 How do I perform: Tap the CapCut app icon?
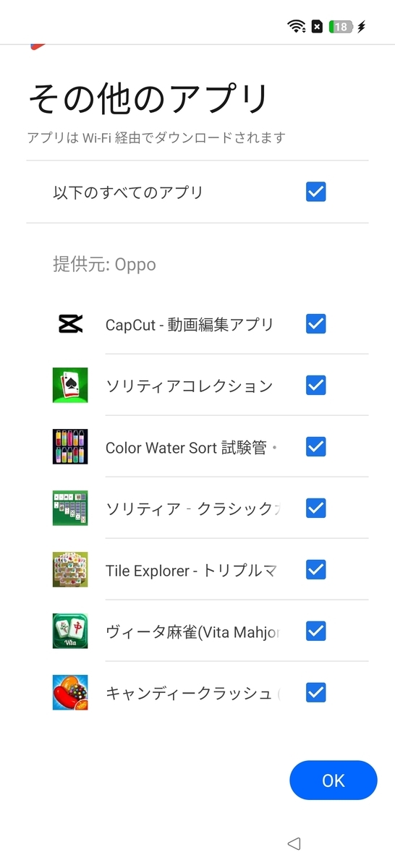click(x=70, y=324)
